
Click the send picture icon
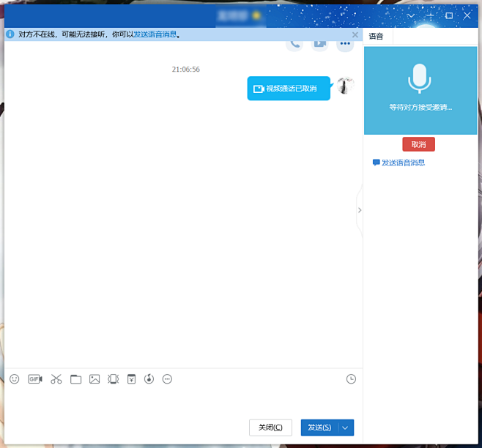pyautogui.click(x=94, y=379)
